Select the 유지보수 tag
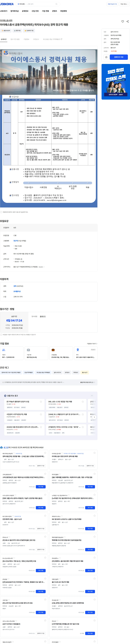Screen dimensions: 130x644 (67, 373)
